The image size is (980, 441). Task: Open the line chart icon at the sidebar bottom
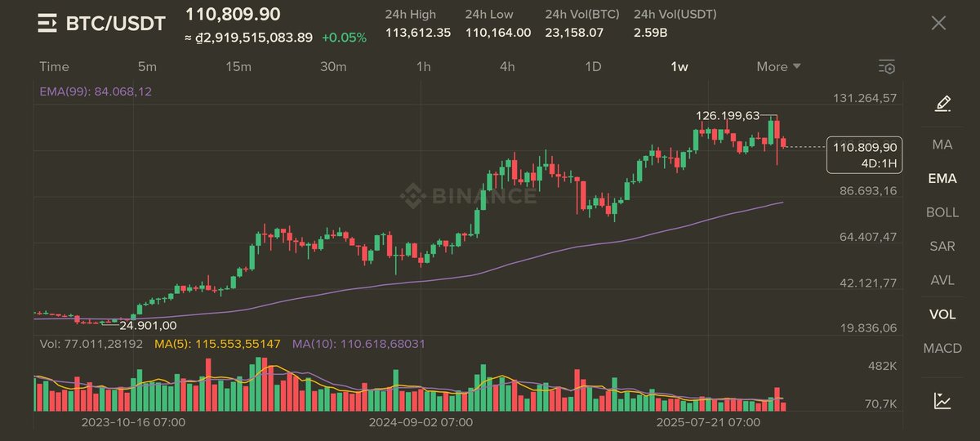click(942, 400)
